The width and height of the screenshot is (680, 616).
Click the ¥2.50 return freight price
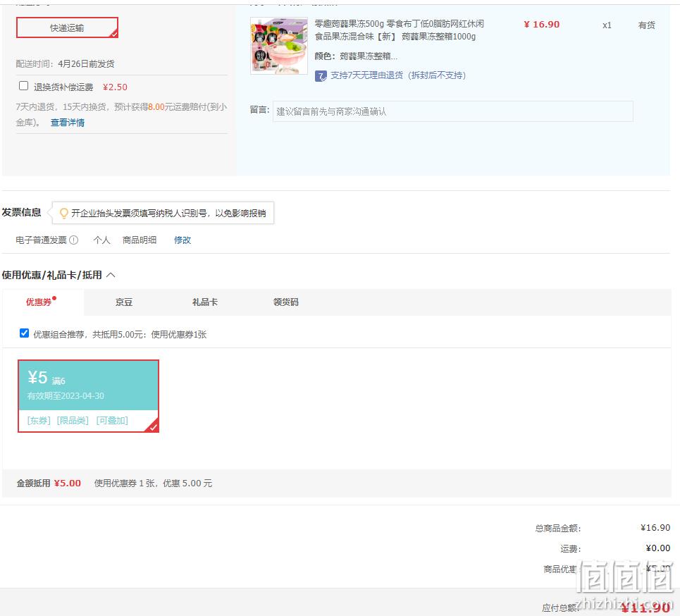[115, 87]
